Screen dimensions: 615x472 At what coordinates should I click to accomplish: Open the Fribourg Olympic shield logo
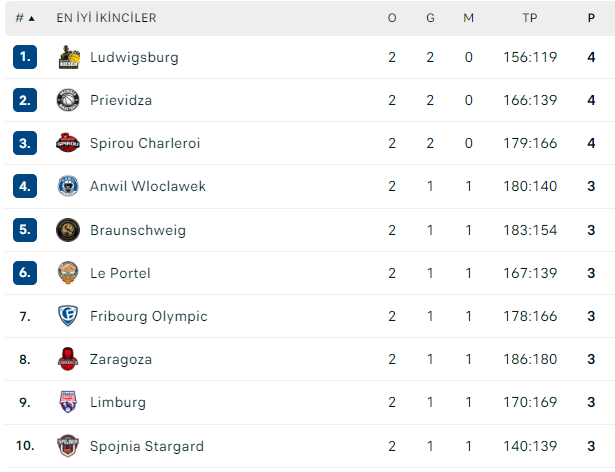68,316
